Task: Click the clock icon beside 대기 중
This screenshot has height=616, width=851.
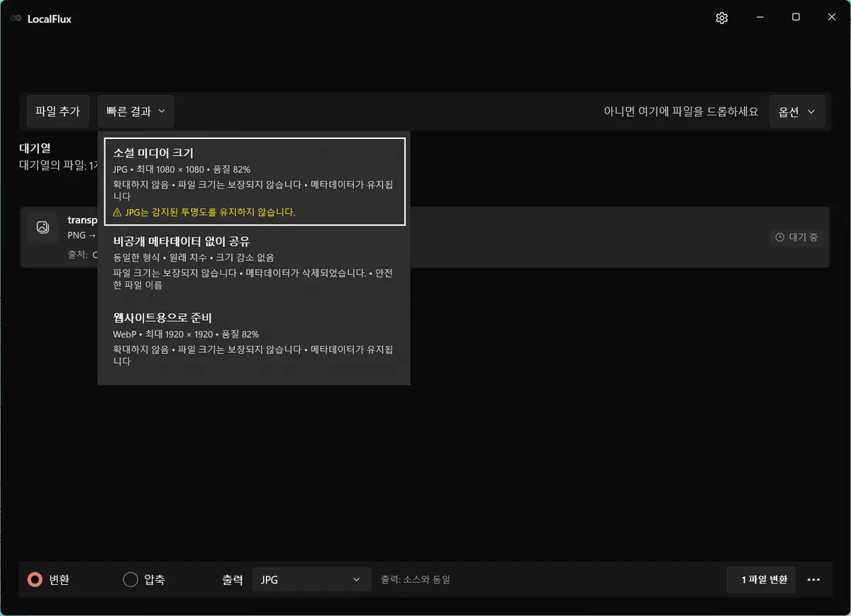Action: 780,237
